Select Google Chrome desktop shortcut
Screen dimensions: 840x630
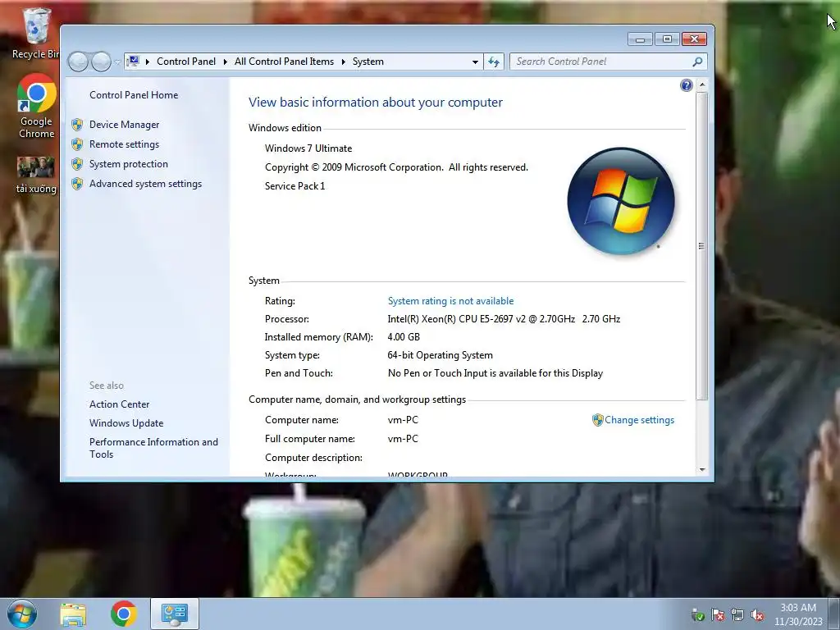click(x=36, y=107)
